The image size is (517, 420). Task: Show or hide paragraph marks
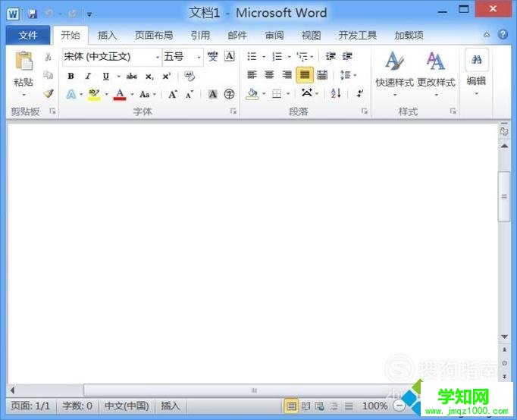[x=360, y=93]
